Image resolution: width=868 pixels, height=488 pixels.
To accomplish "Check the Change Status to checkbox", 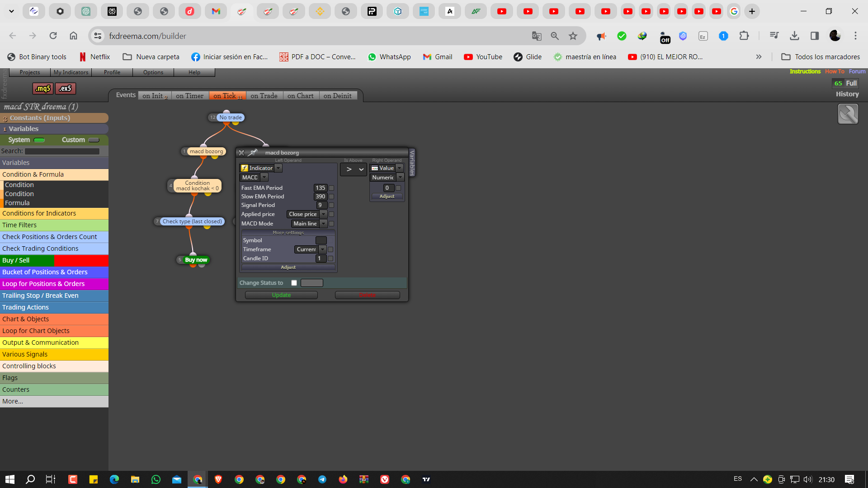I will click(x=294, y=283).
